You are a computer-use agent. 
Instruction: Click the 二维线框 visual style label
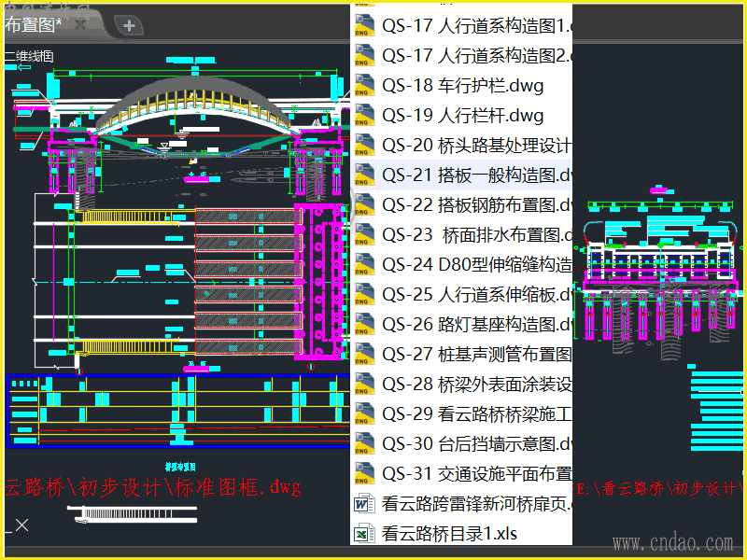pyautogui.click(x=30, y=56)
